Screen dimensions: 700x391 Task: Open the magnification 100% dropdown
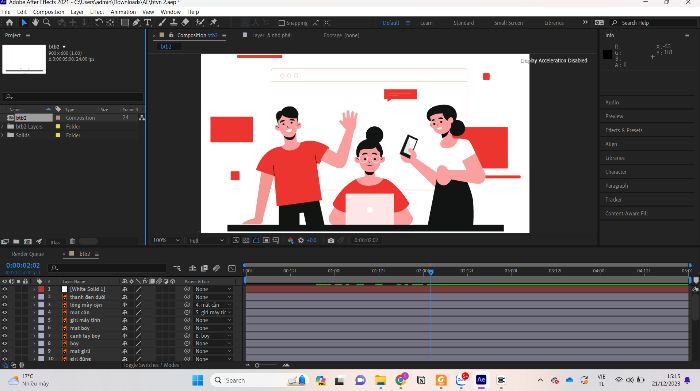pos(166,240)
